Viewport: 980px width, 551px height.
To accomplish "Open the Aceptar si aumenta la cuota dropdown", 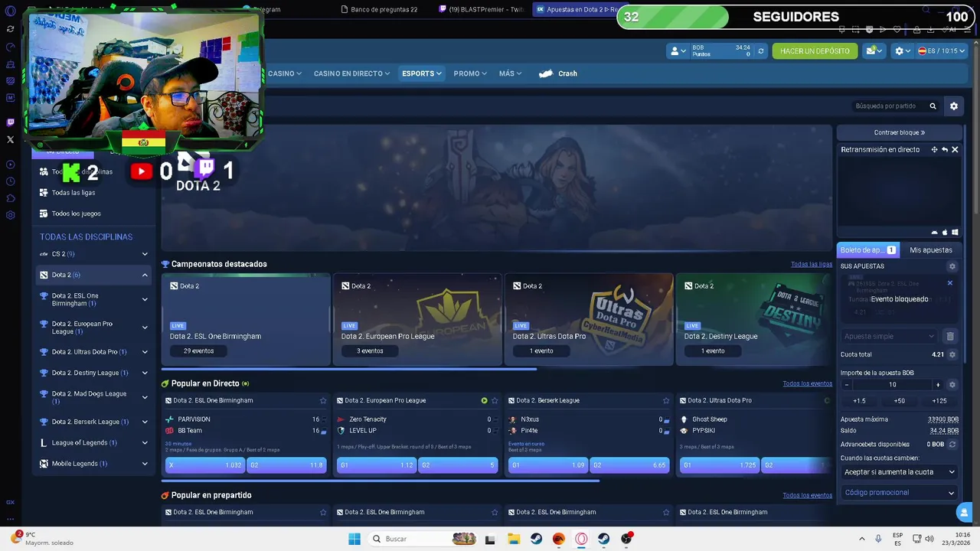I will [899, 472].
